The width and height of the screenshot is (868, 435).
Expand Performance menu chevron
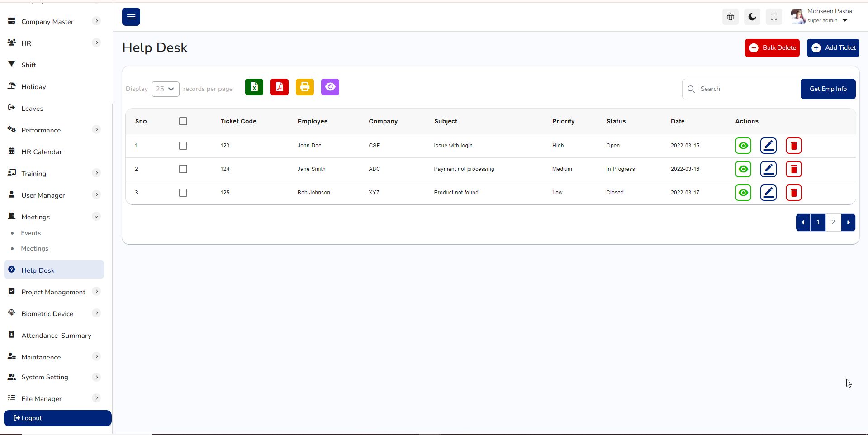(x=96, y=129)
